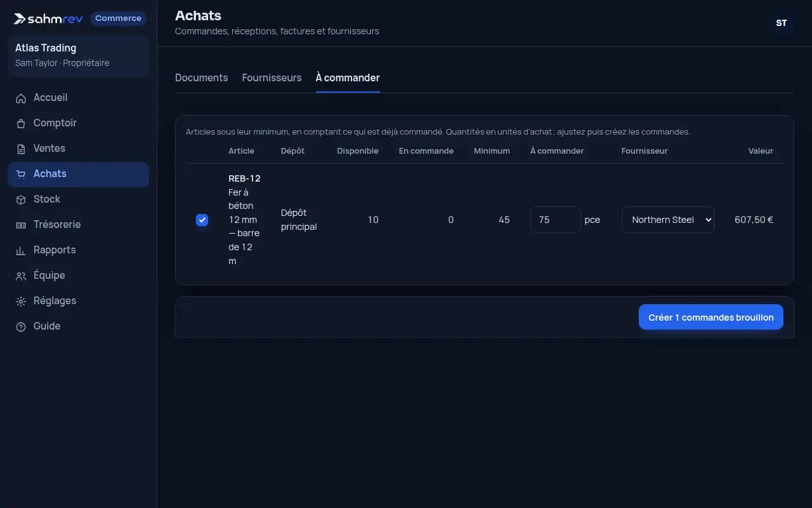Click the Valeur column header

point(761,150)
